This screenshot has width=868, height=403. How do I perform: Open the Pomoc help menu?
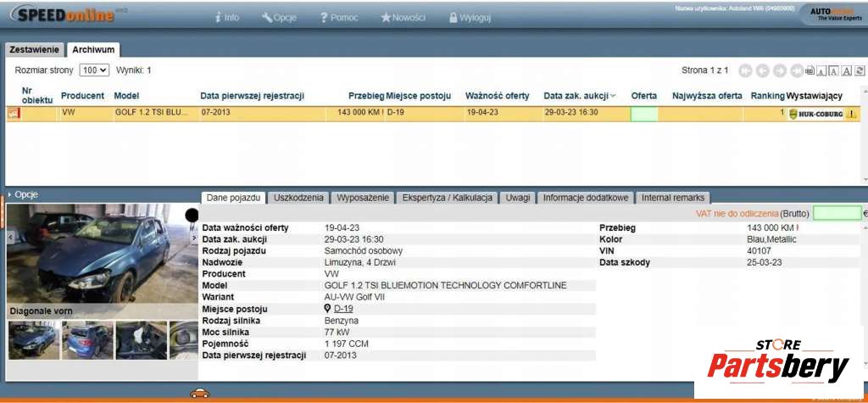coord(339,18)
